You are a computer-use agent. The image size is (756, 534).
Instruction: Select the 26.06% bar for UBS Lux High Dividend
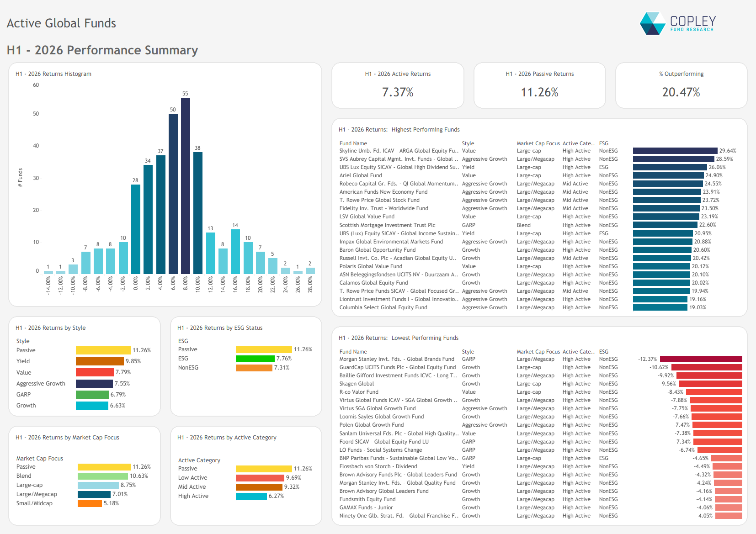[670, 167]
